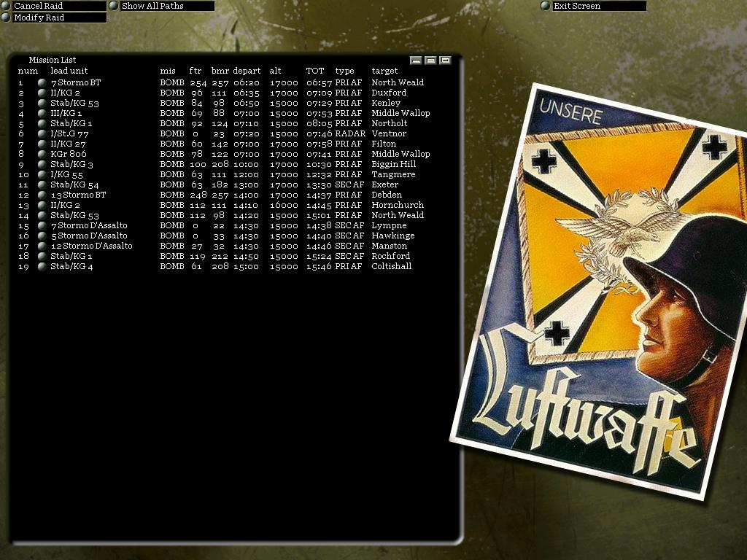Click the Modify Raid round indicator
Viewport: 747px width, 560px height.
6,17
